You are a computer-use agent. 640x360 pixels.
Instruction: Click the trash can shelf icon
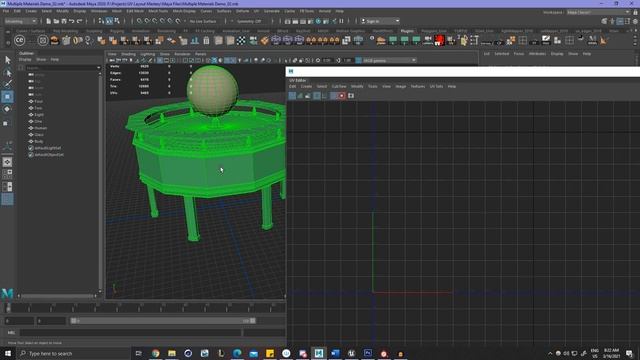207,40
